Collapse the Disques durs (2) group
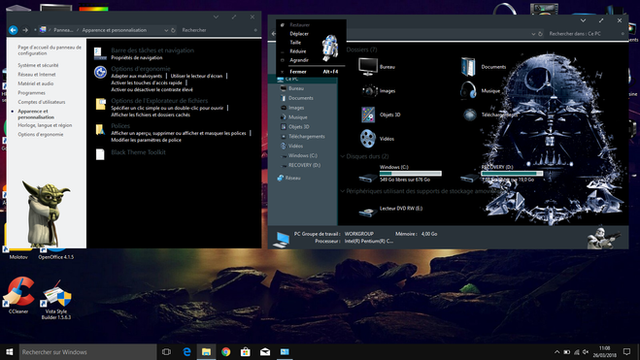This screenshot has height=360, width=640. coord(343,156)
